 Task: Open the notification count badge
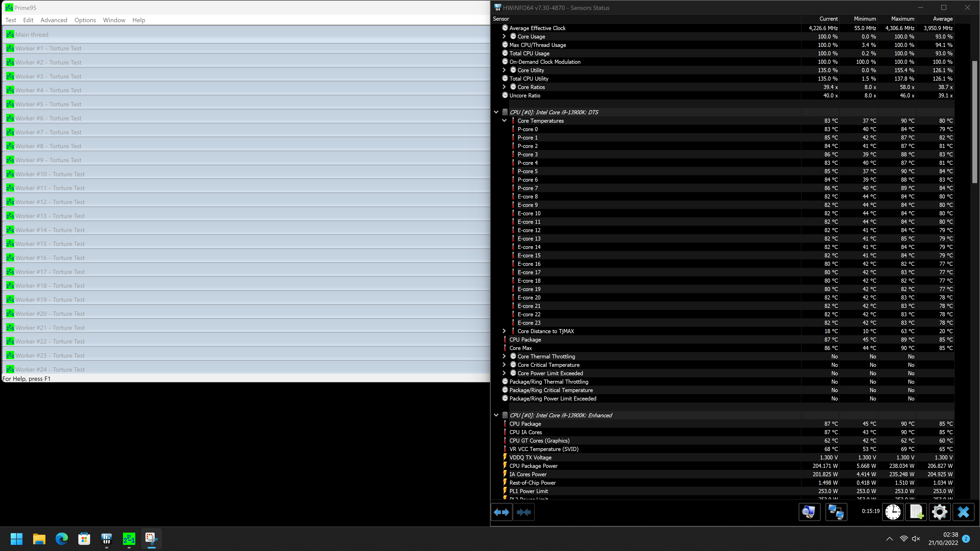(966, 539)
